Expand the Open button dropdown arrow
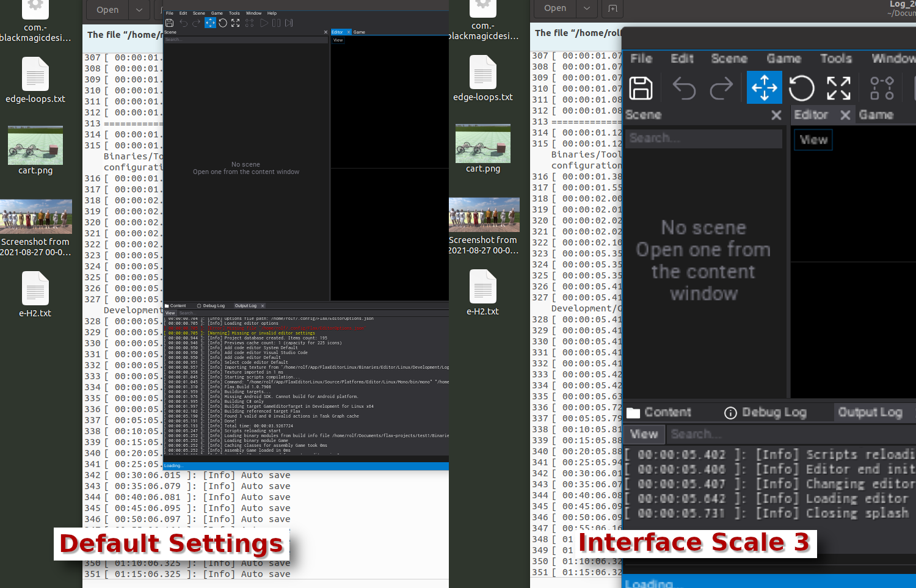The width and height of the screenshot is (916, 588). pyautogui.click(x=139, y=10)
